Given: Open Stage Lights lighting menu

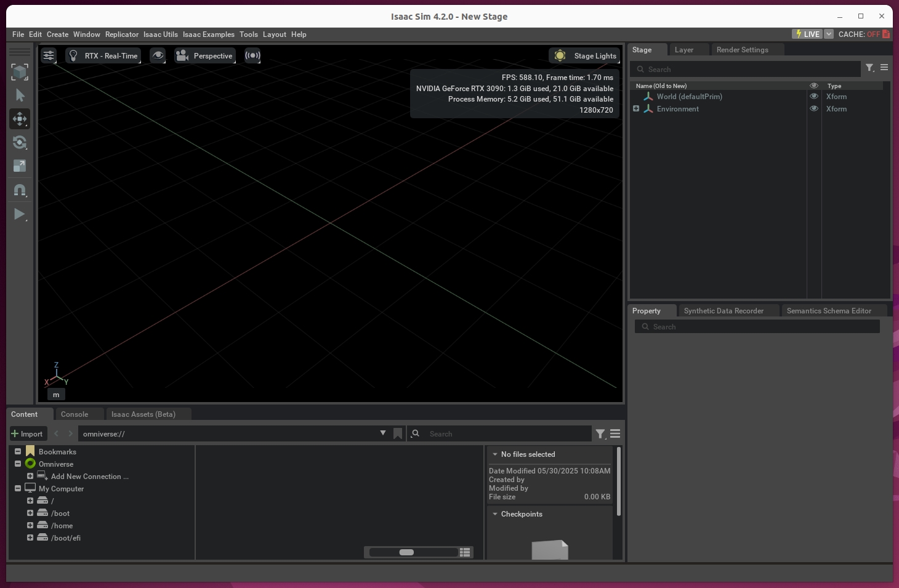Looking at the screenshot, I should coord(584,55).
